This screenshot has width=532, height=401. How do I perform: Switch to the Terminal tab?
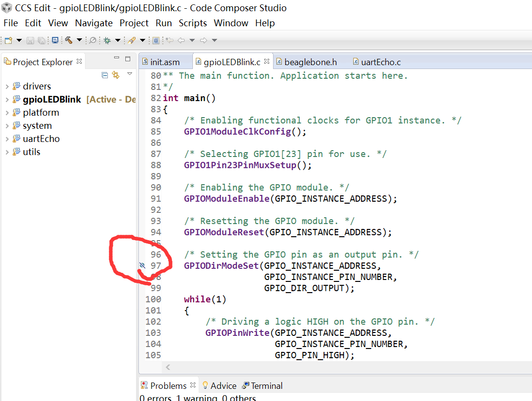click(262, 386)
